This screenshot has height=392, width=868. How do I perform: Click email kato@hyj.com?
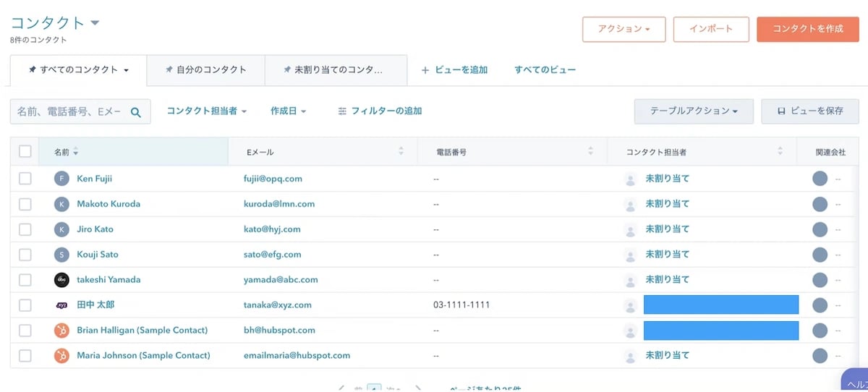pyautogui.click(x=272, y=229)
